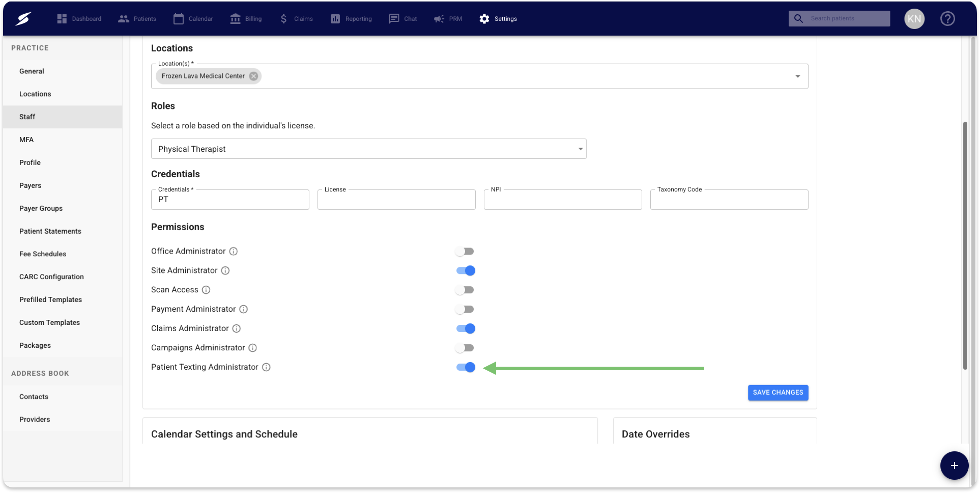The image size is (980, 493).
Task: Enable the Campaigns Administrator toggle
Action: coord(465,348)
